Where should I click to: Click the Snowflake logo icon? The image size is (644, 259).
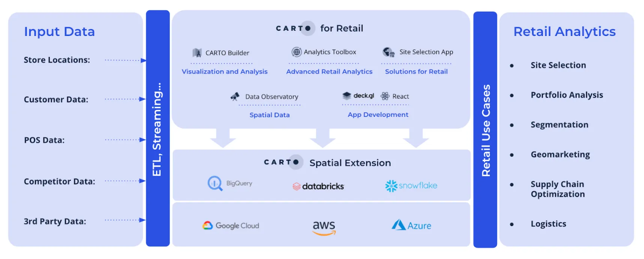tap(391, 186)
